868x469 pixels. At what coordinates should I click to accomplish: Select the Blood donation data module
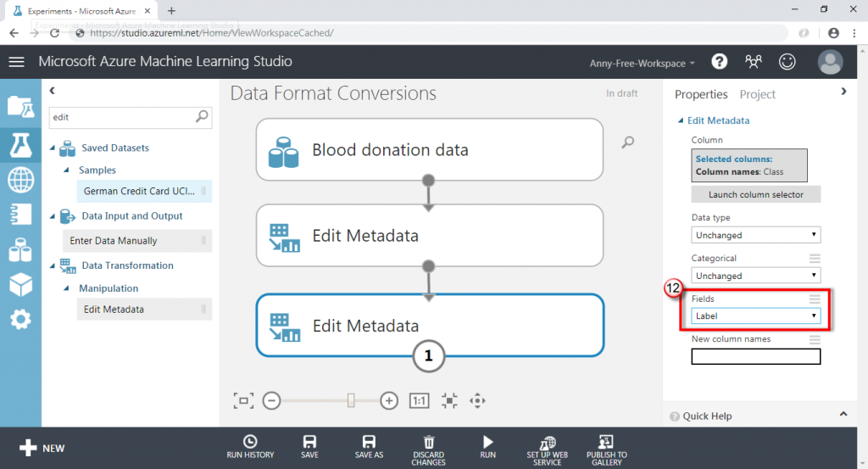pos(430,149)
